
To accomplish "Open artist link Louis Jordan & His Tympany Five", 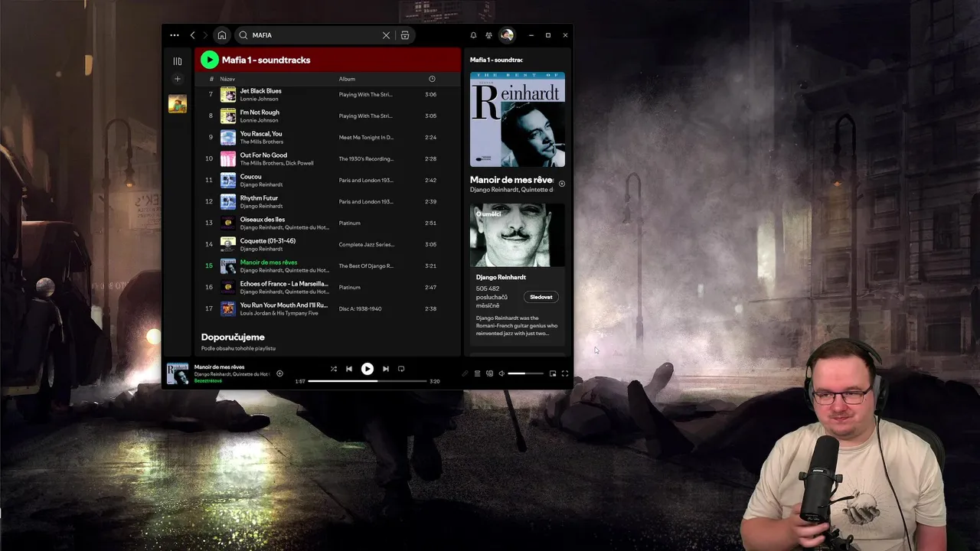I will [x=280, y=313].
